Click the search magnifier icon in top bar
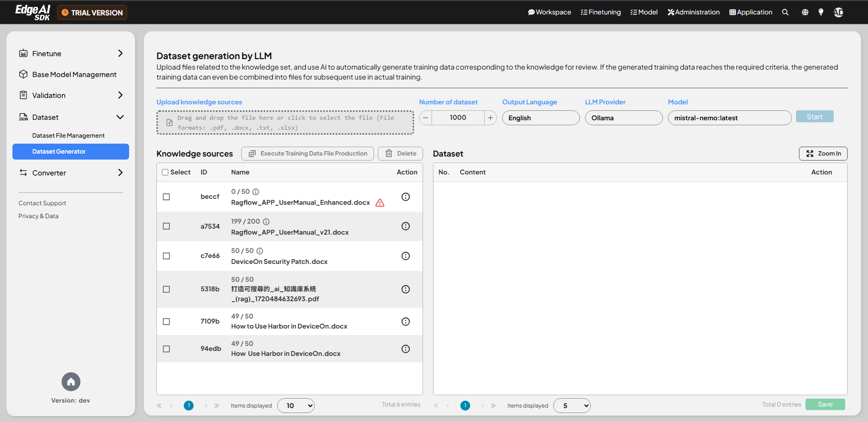 click(785, 12)
